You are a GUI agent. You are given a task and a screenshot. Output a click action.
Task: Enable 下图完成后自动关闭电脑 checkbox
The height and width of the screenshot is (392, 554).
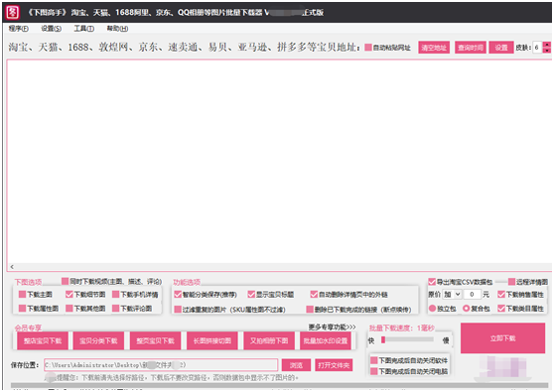(374, 371)
